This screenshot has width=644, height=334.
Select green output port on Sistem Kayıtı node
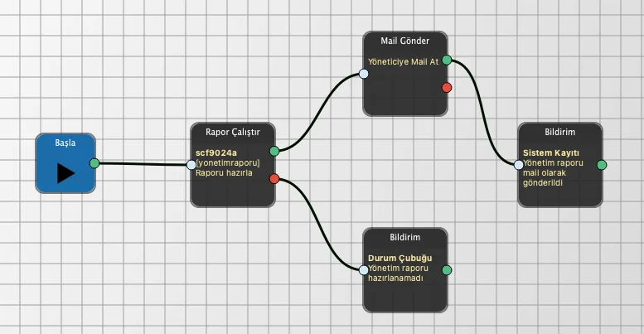tap(602, 164)
